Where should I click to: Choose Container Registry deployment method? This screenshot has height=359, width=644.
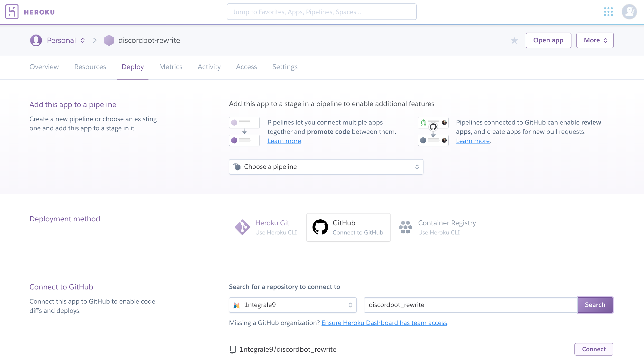(x=437, y=227)
